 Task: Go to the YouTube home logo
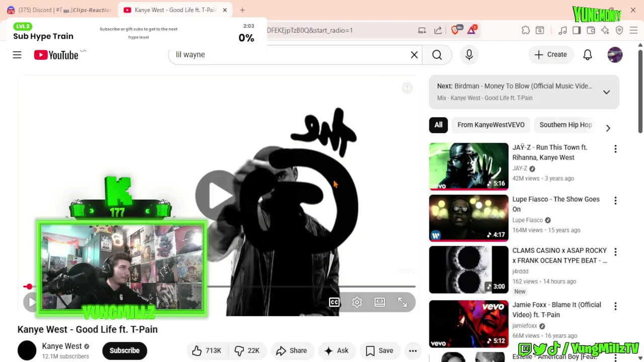pos(56,55)
